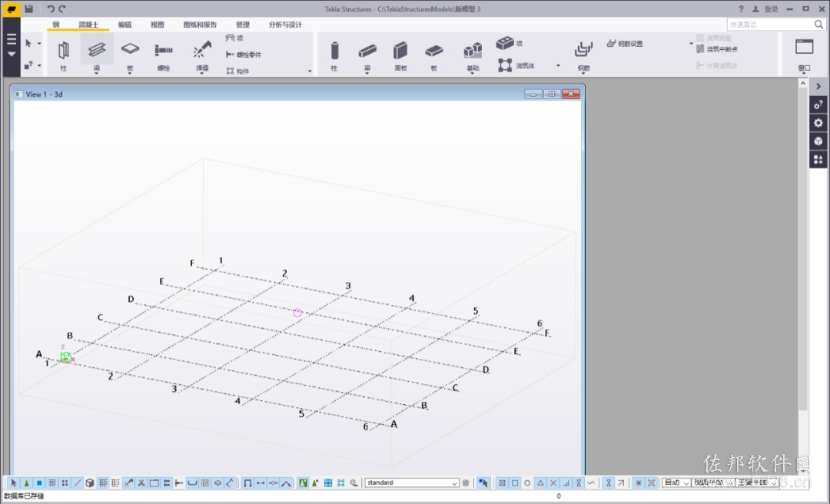
Task: Undo the last action
Action: (50, 8)
